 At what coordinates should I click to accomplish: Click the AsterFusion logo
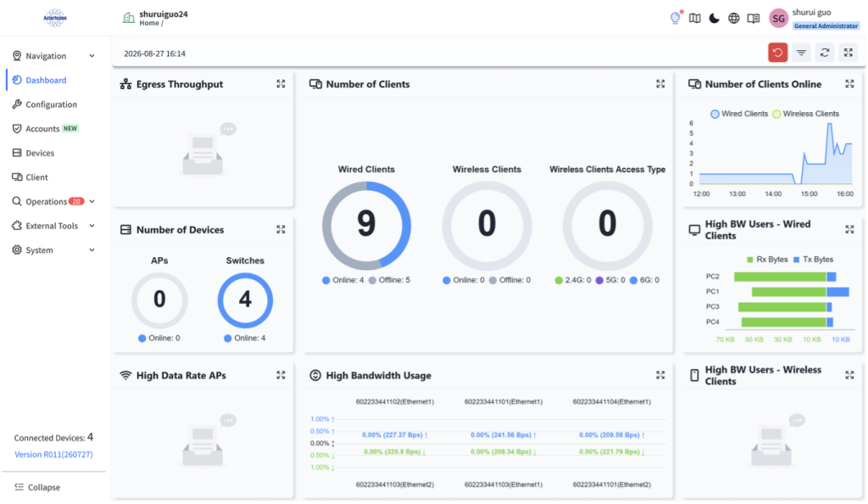[x=55, y=18]
